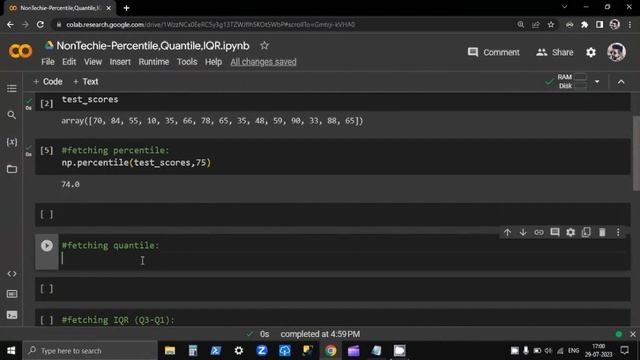Open Chrome extensions puzzle icon
This screenshot has height=360, width=640.
(584, 24)
